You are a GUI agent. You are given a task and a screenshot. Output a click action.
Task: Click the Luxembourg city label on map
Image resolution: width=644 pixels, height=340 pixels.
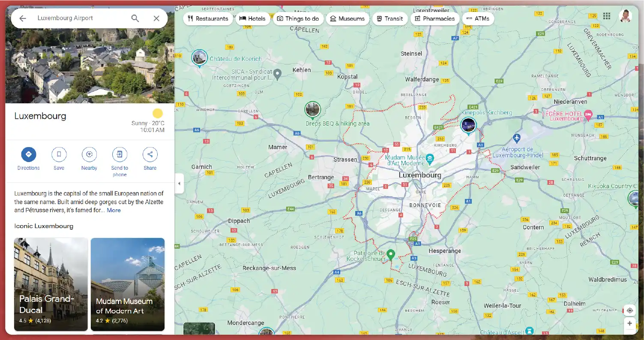420,175
